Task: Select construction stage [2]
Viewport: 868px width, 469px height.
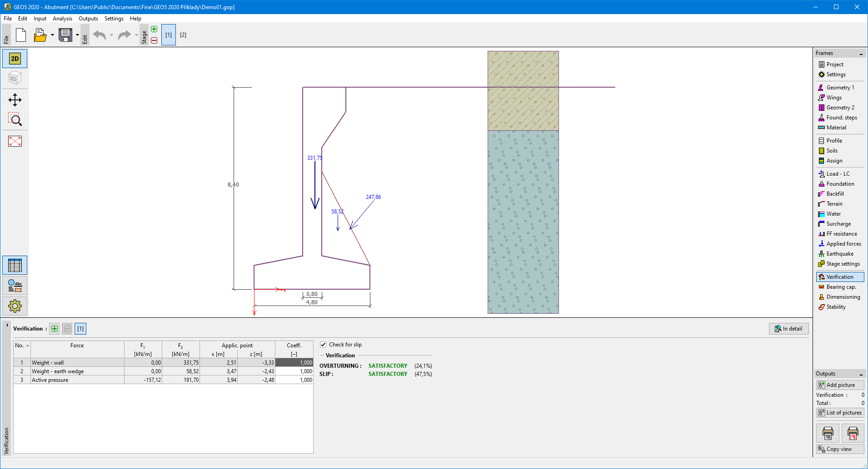Action: (x=183, y=35)
